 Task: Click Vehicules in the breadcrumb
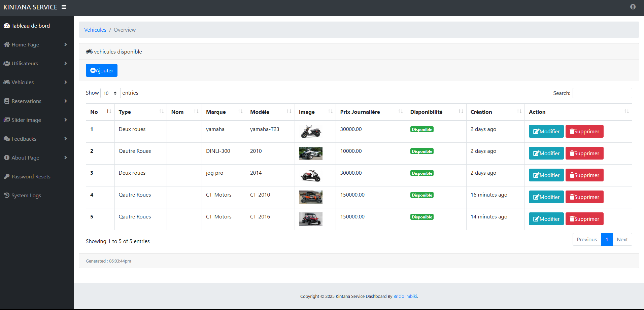[x=95, y=30]
